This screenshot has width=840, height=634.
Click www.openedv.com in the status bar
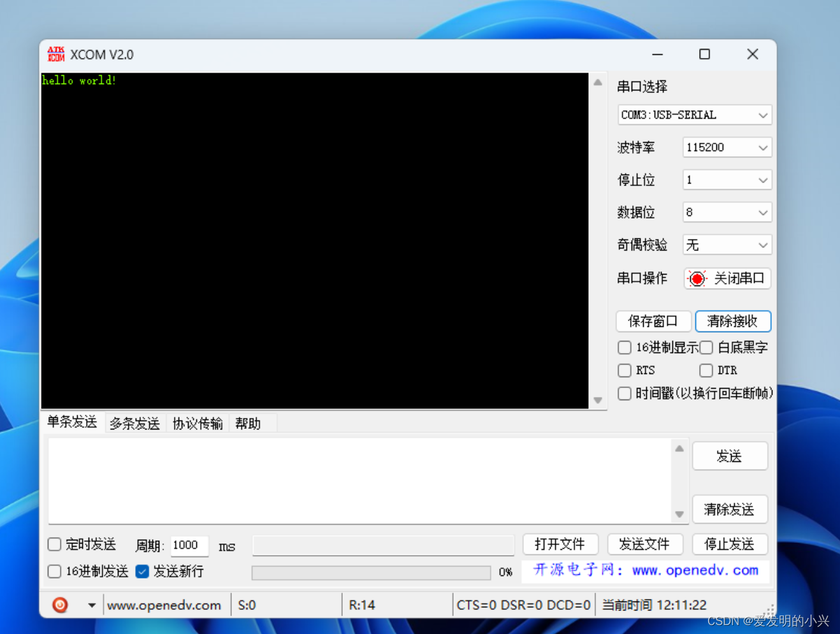[164, 605]
